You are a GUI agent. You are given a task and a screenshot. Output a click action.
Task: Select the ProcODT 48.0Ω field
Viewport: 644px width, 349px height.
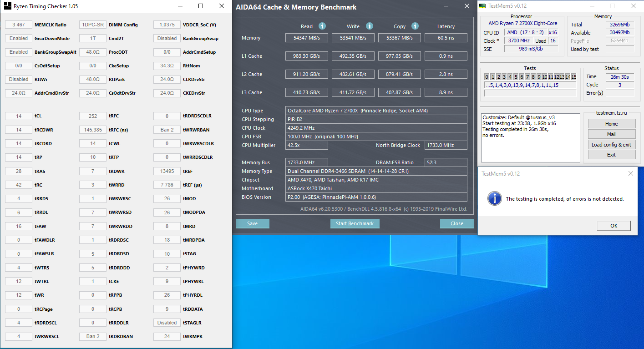tap(93, 52)
